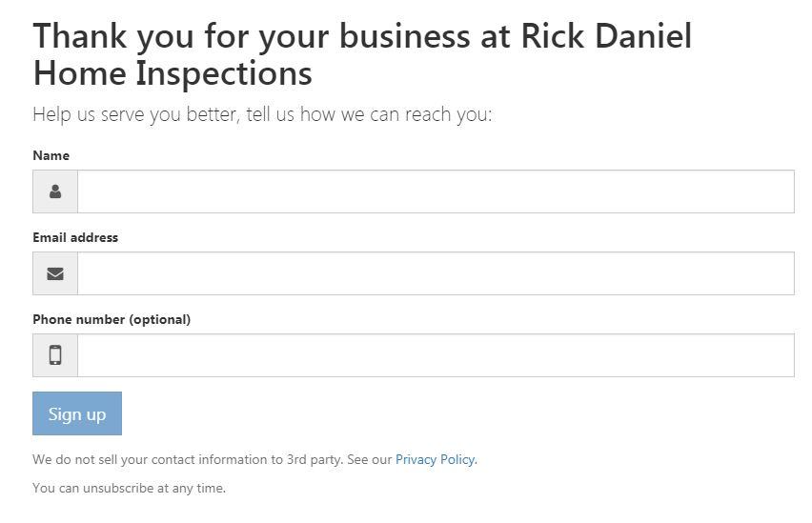Click the envelope icon beside Email field

[55, 273]
